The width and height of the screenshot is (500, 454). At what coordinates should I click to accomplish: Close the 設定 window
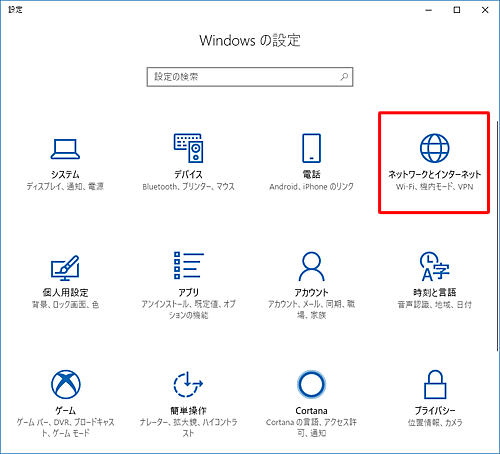coord(485,10)
